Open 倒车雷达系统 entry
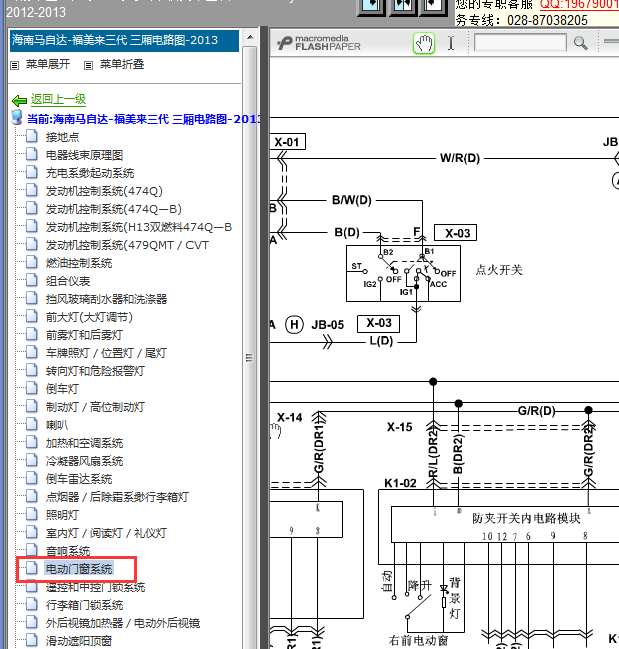Viewport: 619px width, 649px height. pos(79,479)
